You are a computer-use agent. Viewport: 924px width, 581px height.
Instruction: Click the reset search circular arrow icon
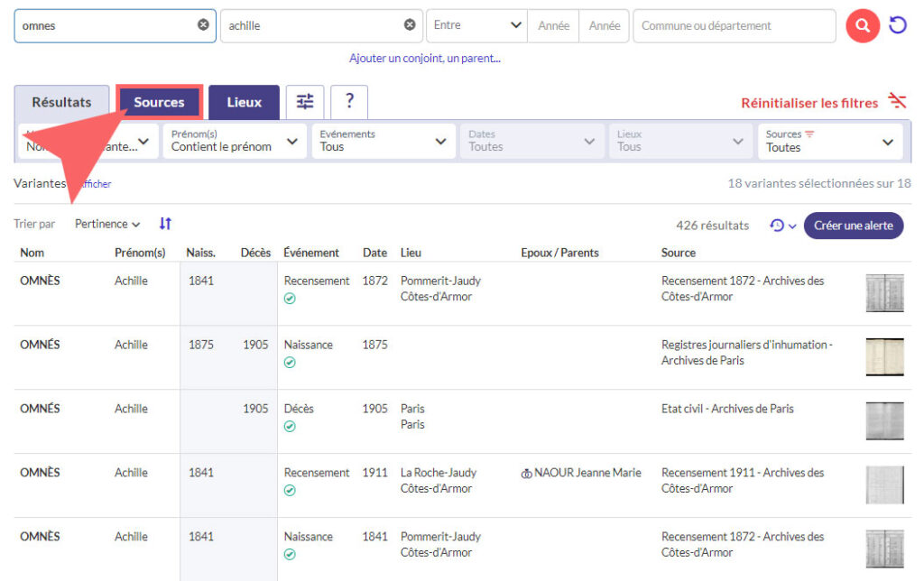[898, 26]
